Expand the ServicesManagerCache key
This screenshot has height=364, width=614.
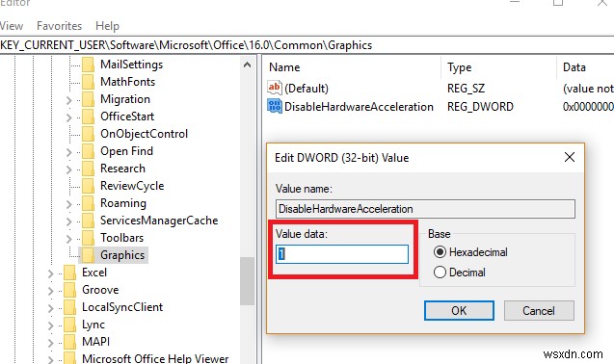pyautogui.click(x=69, y=221)
